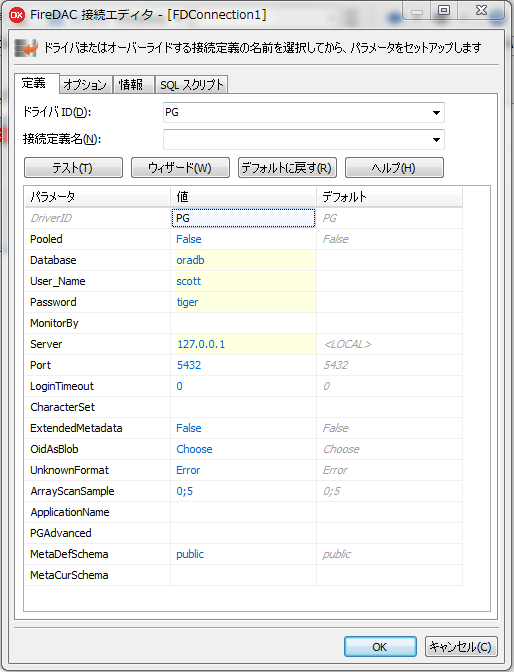
Task: Click the DriverID parameter name
Action: tap(51, 218)
